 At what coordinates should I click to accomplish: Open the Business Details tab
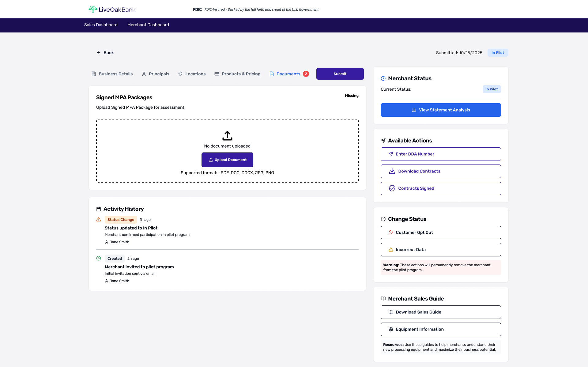(112, 74)
